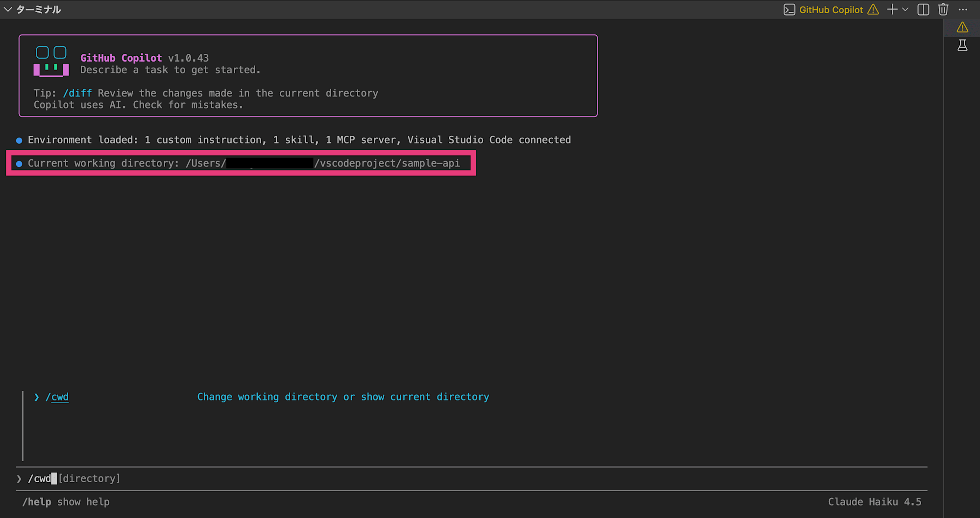Open the more actions ellipsis menu
The image size is (980, 518).
963,9
